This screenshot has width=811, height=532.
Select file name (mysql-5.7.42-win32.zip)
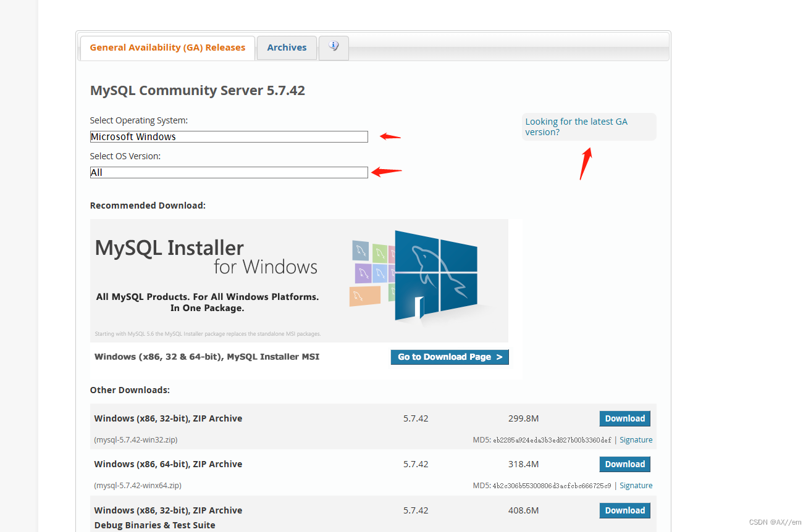136,440
